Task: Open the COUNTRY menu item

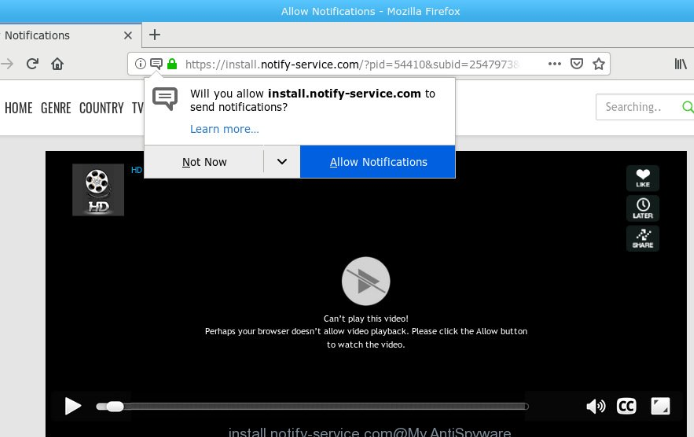Action: 101,108
